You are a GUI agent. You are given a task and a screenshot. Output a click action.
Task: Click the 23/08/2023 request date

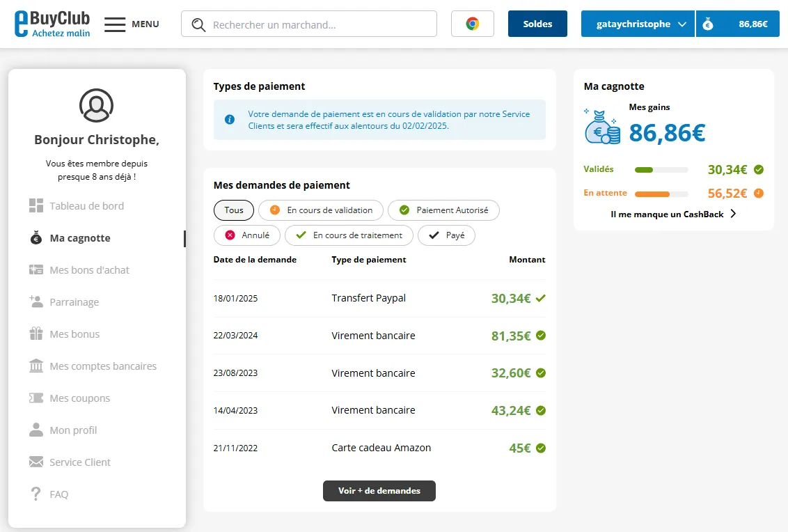tap(236, 373)
